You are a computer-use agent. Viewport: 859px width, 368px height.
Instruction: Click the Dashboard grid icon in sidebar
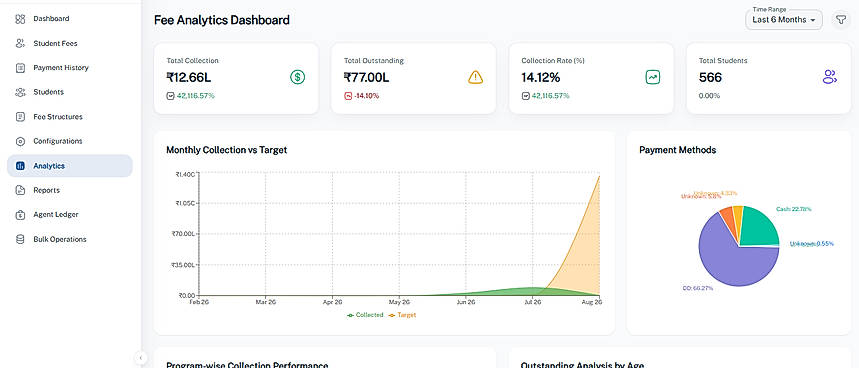click(20, 19)
